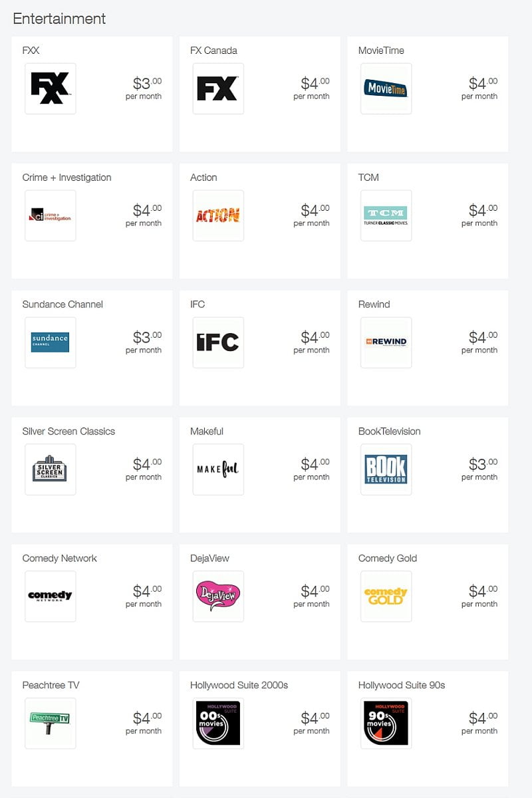
Task: Click the FXX channel logo
Action: click(51, 88)
